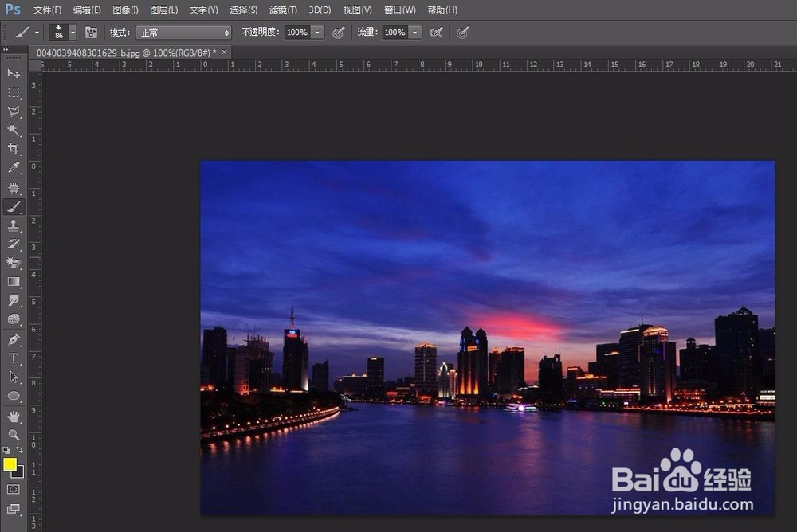Image resolution: width=797 pixels, height=532 pixels.
Task: Select the Hand tool
Action: (x=14, y=417)
